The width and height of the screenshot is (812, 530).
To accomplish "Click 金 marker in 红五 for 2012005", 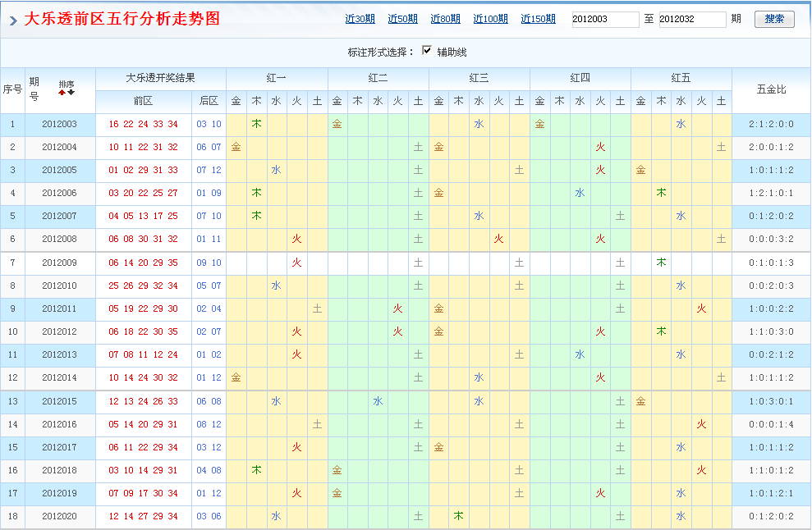I will [640, 170].
